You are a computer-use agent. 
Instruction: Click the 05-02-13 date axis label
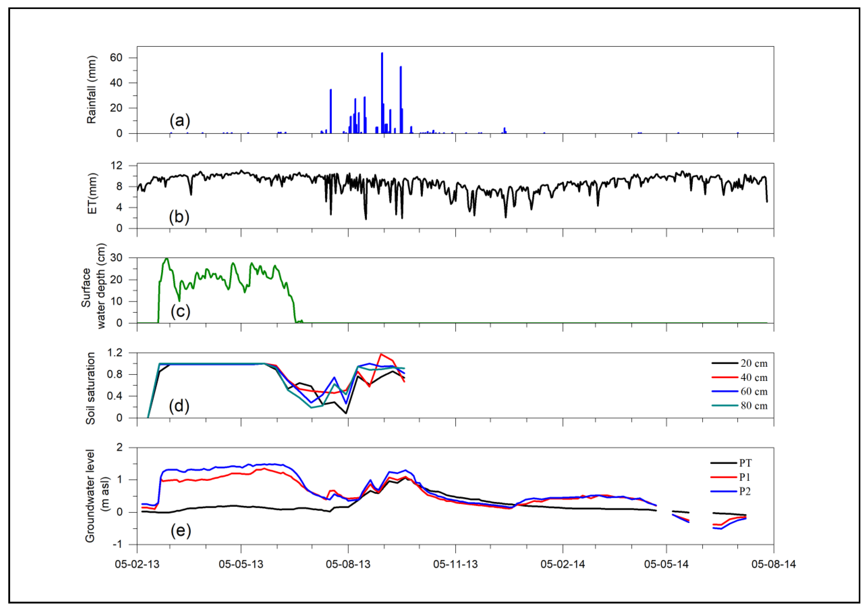coord(137,564)
